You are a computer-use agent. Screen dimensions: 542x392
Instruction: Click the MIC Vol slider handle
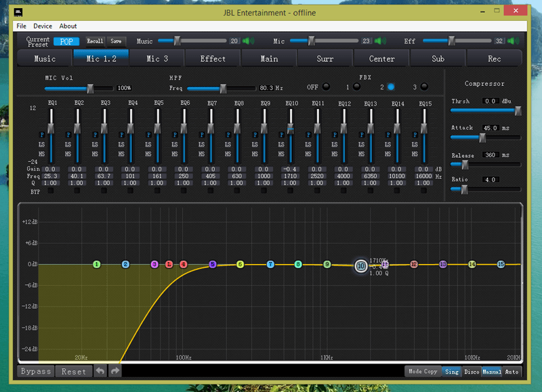click(89, 88)
